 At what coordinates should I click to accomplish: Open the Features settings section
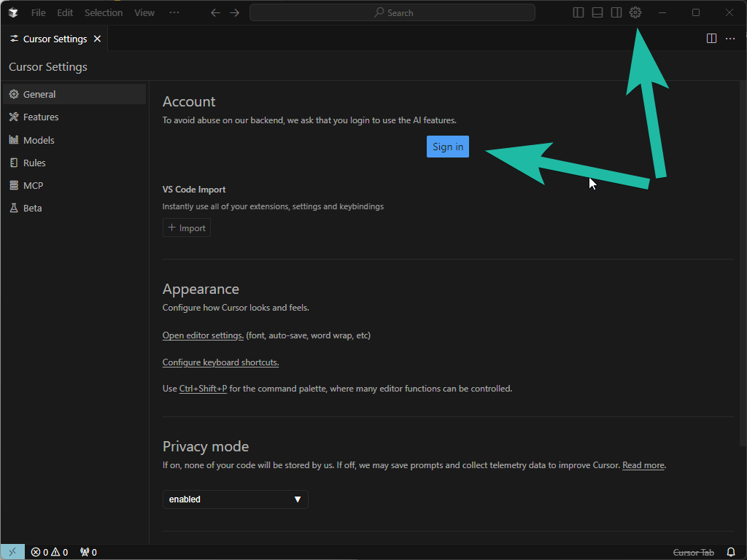74,117
